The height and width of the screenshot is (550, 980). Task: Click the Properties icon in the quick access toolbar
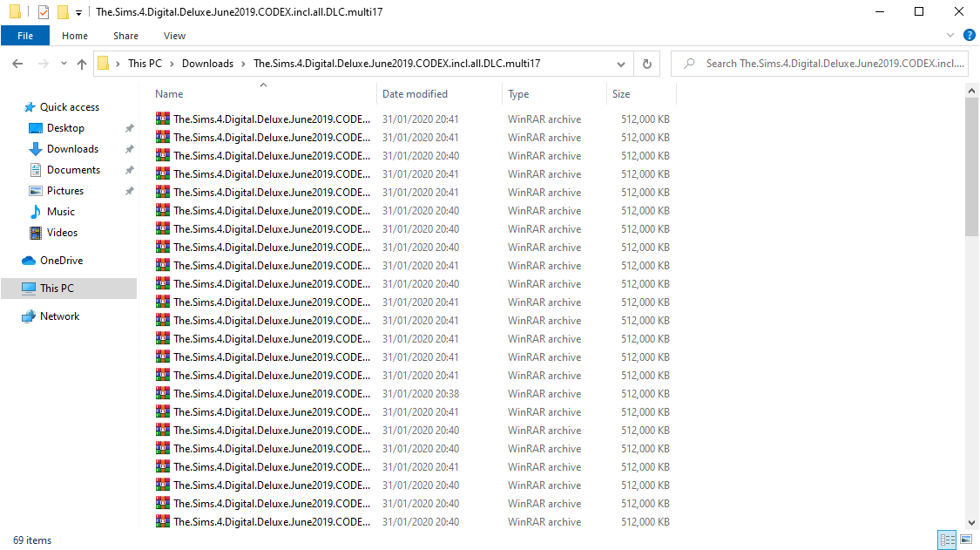(x=44, y=12)
